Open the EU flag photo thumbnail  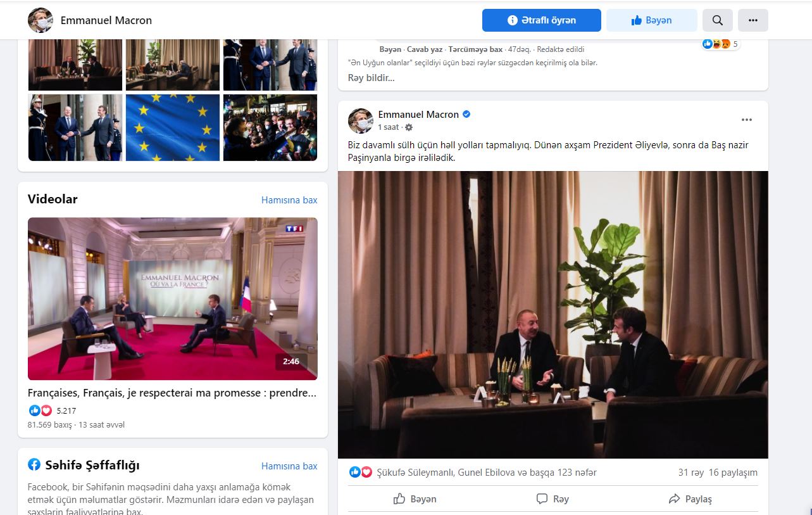coord(173,127)
